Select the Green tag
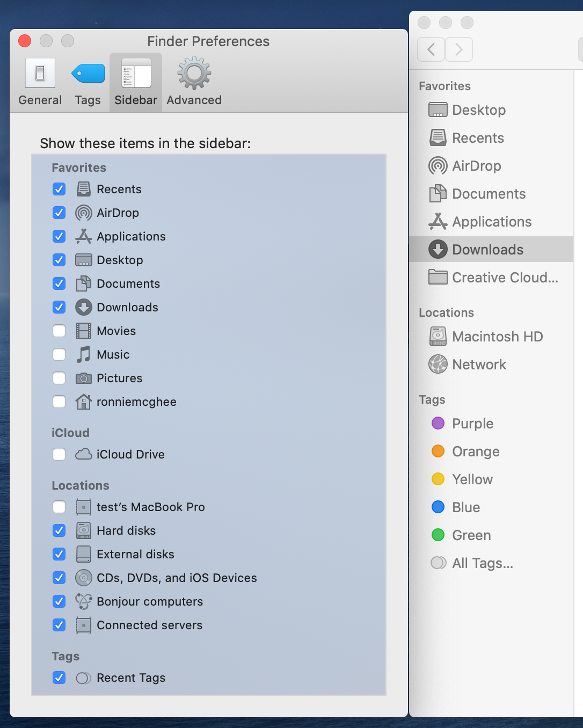The height and width of the screenshot is (728, 583). 491,535
